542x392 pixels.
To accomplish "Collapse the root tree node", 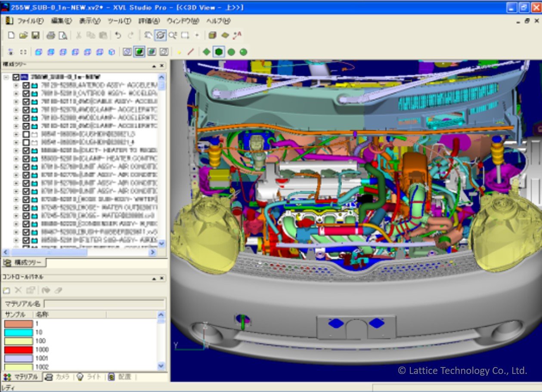I will [x=6, y=77].
